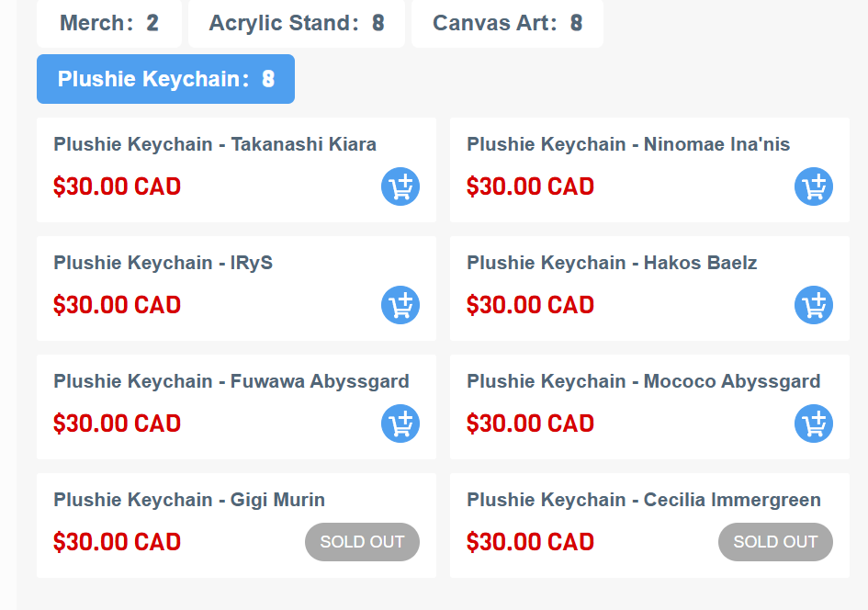868x610 pixels.
Task: Add Mococo Abyssgard keychain to cart
Action: click(814, 424)
